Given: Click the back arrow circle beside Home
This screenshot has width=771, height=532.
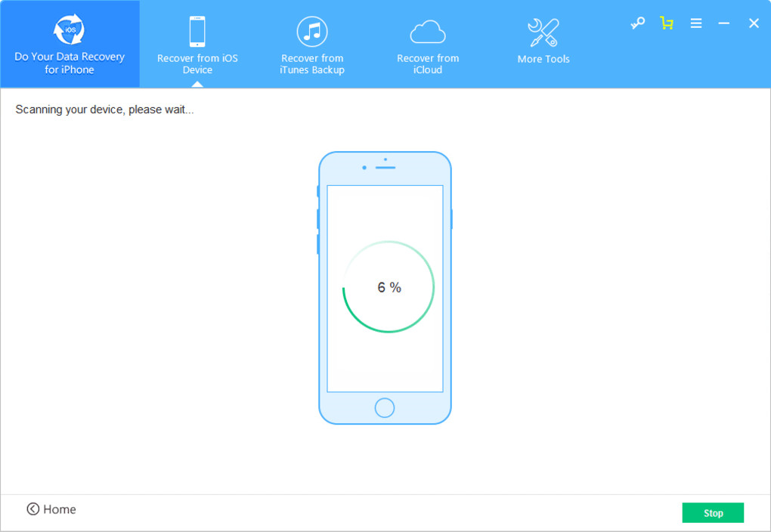Looking at the screenshot, I should click(33, 509).
